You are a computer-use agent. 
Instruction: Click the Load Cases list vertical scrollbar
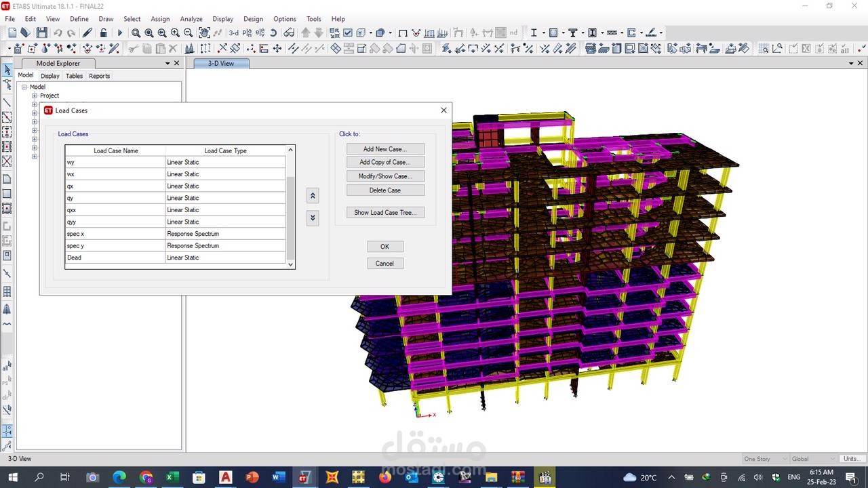click(x=291, y=217)
